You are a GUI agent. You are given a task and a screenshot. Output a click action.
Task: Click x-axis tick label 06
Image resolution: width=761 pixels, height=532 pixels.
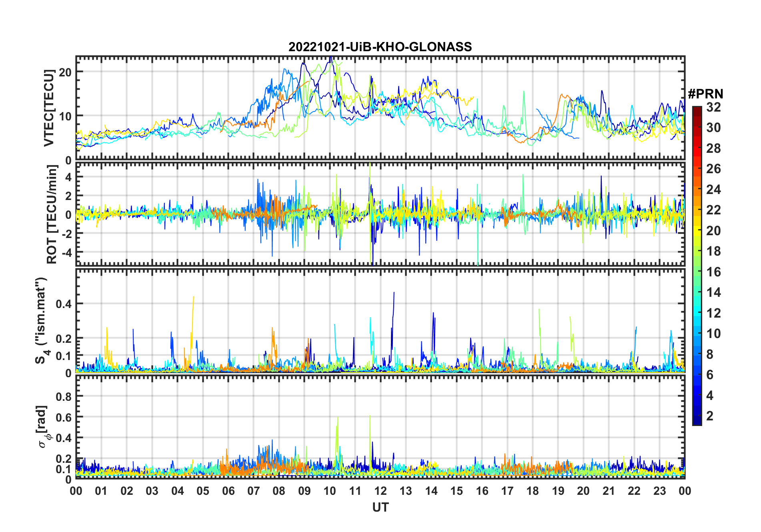(228, 491)
